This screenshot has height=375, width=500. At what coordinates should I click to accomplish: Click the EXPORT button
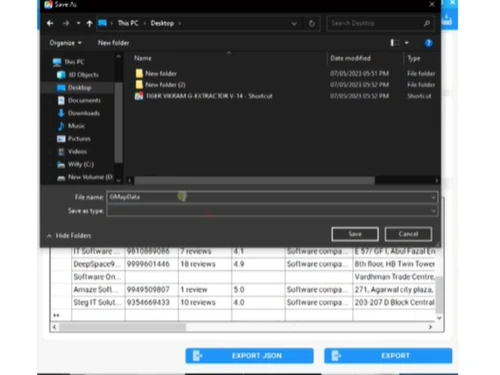(x=388, y=356)
